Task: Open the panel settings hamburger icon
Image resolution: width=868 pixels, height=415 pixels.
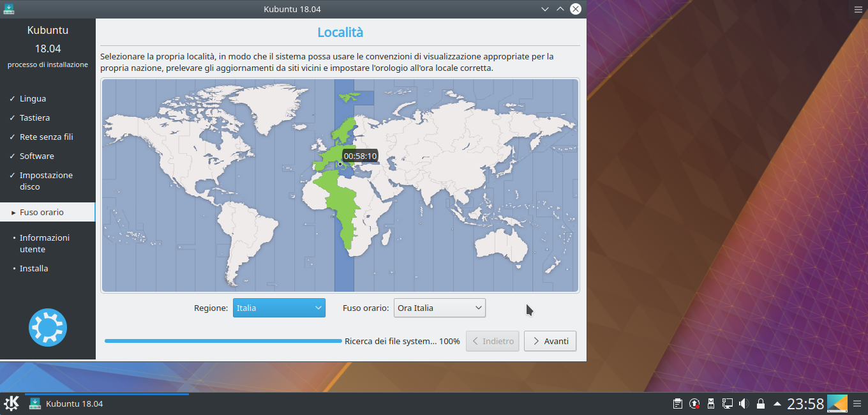Action: tap(857, 404)
